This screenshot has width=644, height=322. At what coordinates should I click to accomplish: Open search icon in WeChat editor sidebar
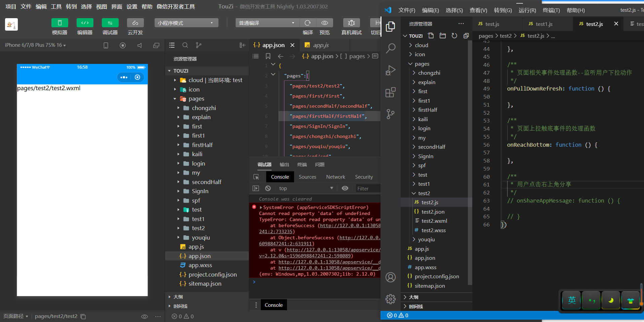[185, 45]
